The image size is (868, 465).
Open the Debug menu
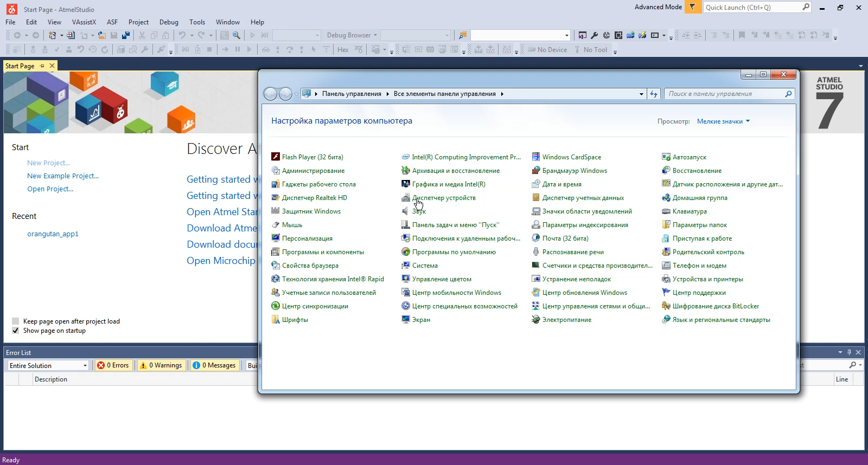tap(169, 22)
